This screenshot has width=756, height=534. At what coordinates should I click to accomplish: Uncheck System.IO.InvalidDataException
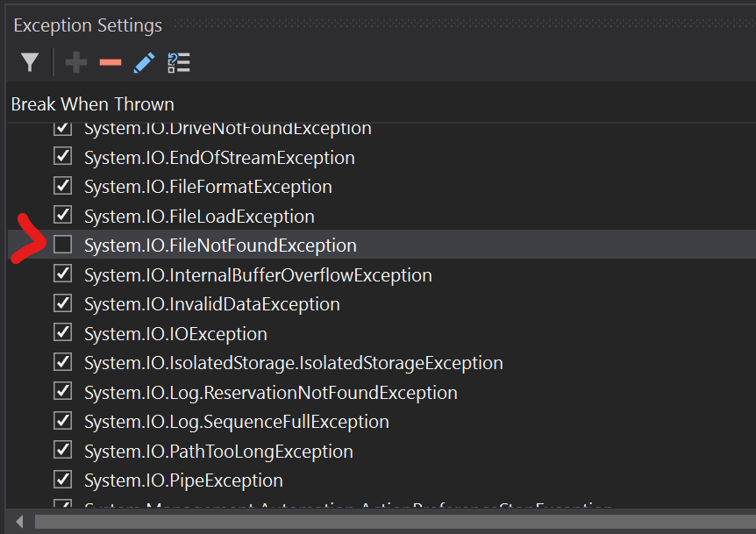pyautogui.click(x=62, y=303)
